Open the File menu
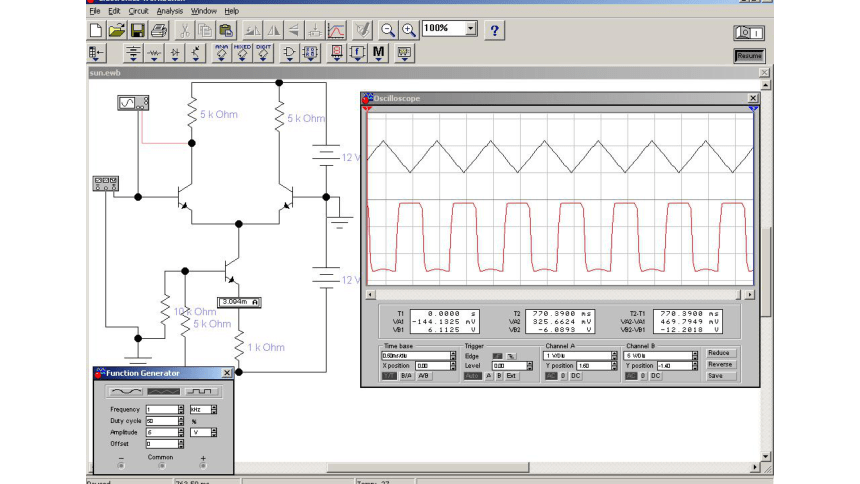The image size is (860, 484). (x=95, y=11)
